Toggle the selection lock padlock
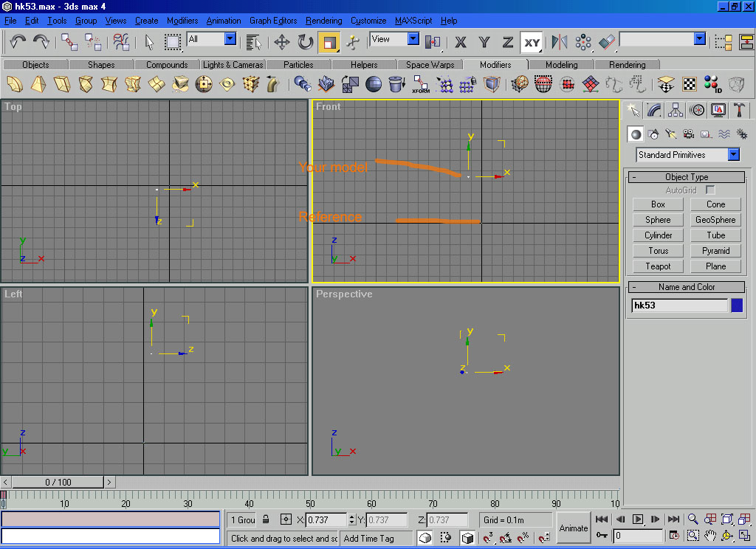The width and height of the screenshot is (756, 549). click(x=266, y=519)
